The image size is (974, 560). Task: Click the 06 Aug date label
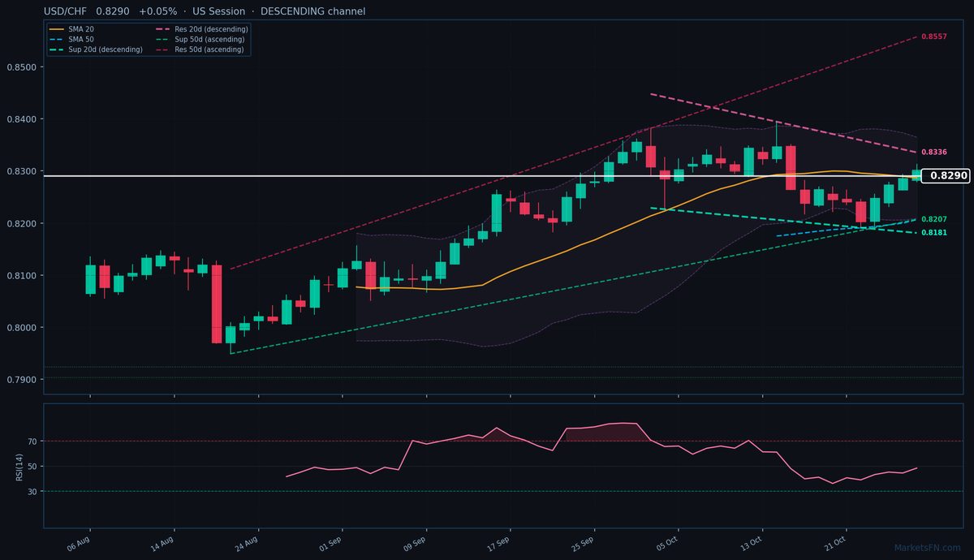click(x=78, y=543)
